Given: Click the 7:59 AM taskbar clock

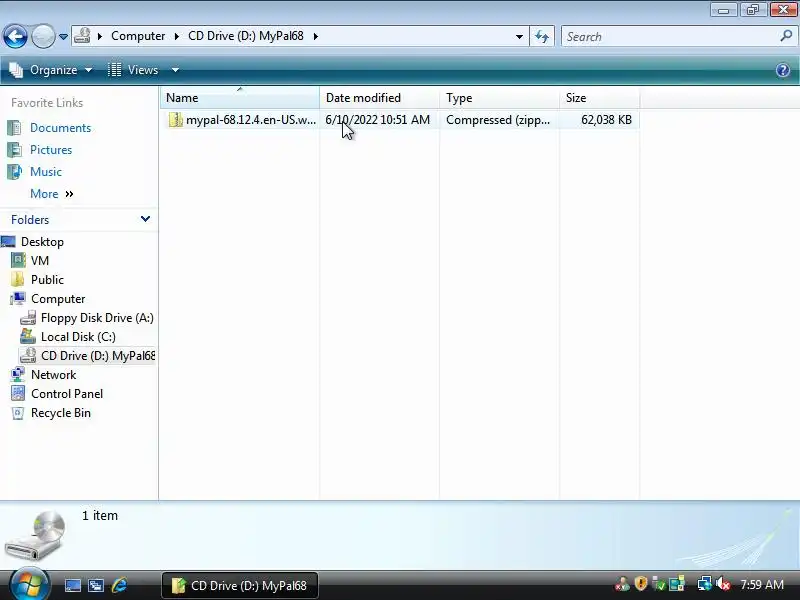Looking at the screenshot, I should click(762, 584).
